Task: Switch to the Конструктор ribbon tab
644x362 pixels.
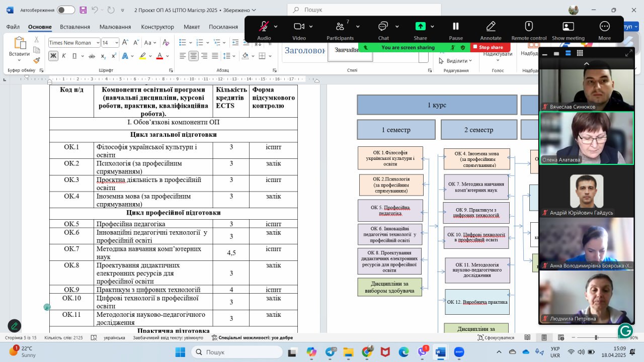Action: [x=157, y=27]
